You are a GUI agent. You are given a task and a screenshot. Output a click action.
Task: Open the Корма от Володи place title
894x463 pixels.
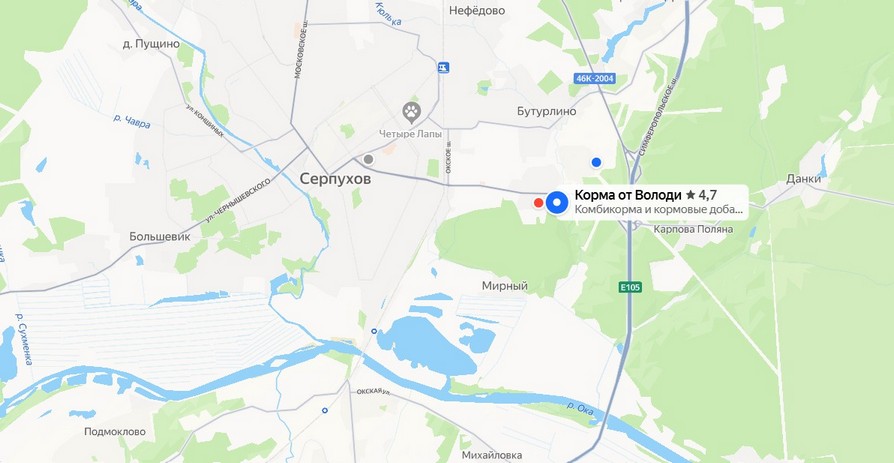628,195
